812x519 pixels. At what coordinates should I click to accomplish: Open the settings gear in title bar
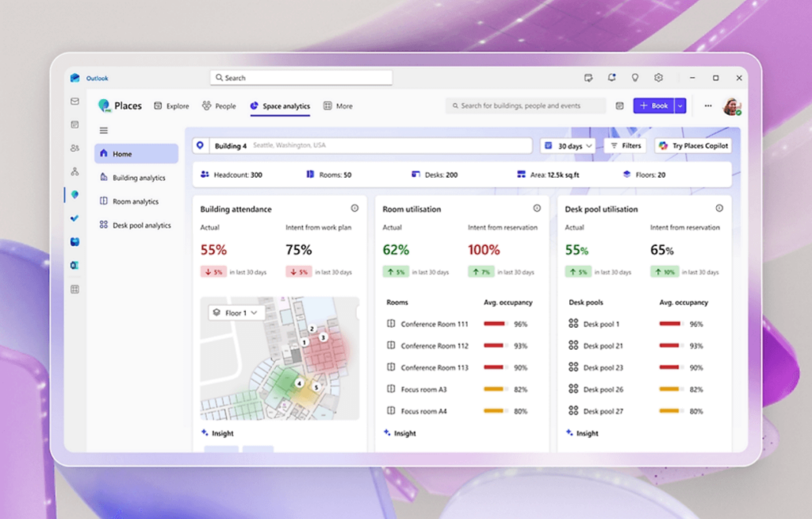tap(658, 78)
